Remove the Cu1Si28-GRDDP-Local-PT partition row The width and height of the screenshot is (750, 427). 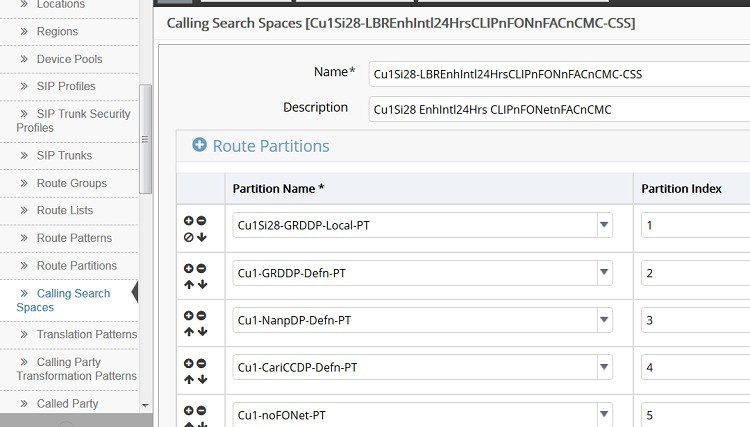tap(201, 220)
